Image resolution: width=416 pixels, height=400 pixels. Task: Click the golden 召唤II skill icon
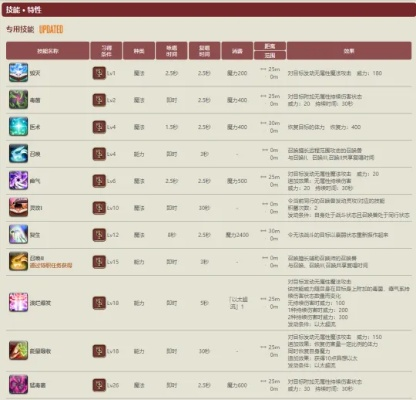[18, 261]
